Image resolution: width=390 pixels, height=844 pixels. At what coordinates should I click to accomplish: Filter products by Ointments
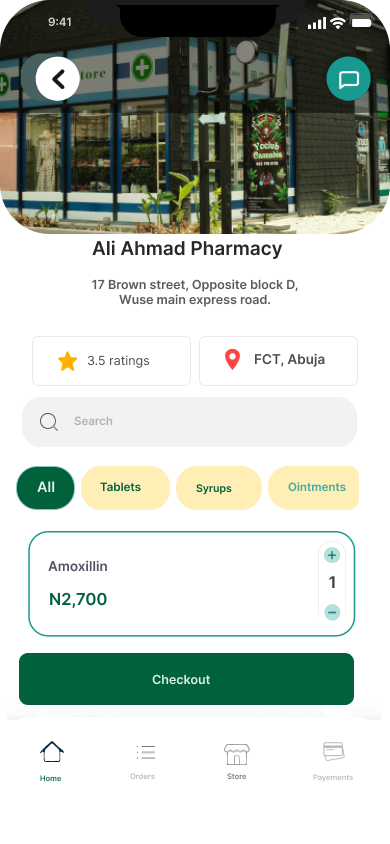[314, 488]
